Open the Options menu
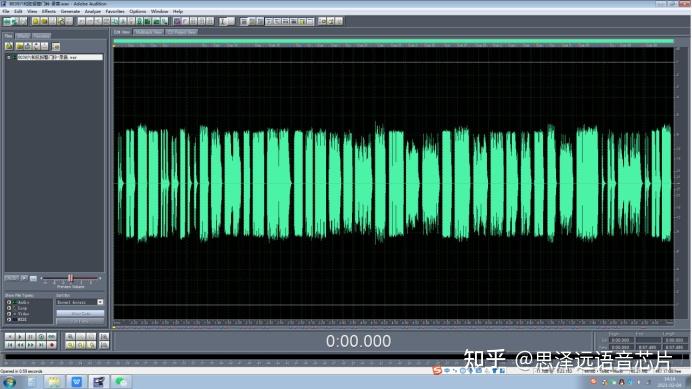The height and width of the screenshot is (389, 692). coord(138,11)
